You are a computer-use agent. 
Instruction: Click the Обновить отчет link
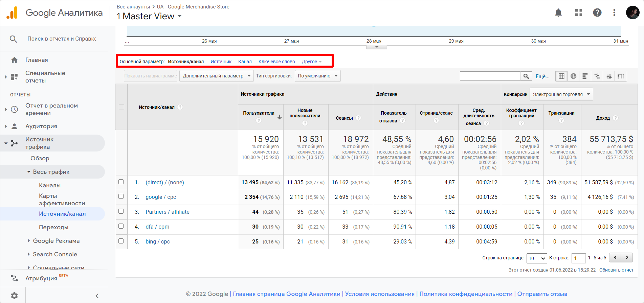tap(617, 270)
